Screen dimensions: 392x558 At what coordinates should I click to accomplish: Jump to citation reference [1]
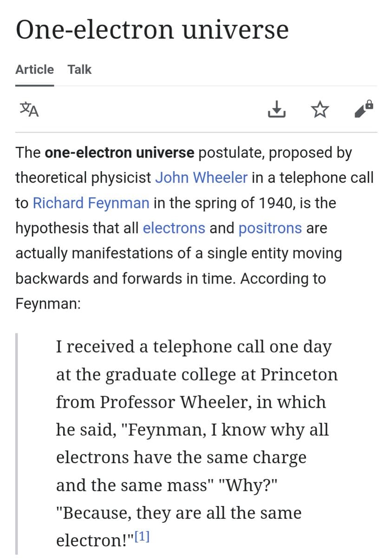(142, 538)
